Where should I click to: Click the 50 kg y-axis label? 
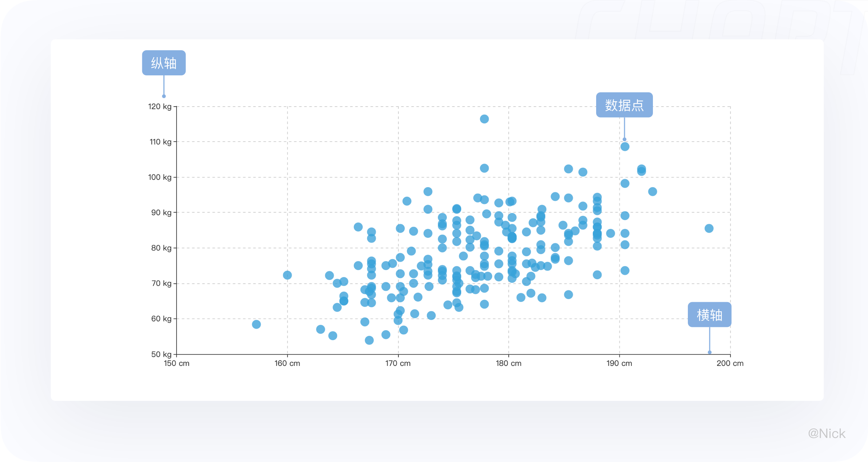[x=161, y=354]
